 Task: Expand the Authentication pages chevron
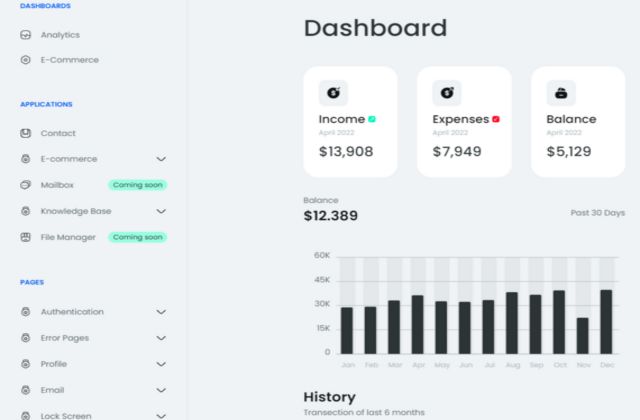coord(161,312)
